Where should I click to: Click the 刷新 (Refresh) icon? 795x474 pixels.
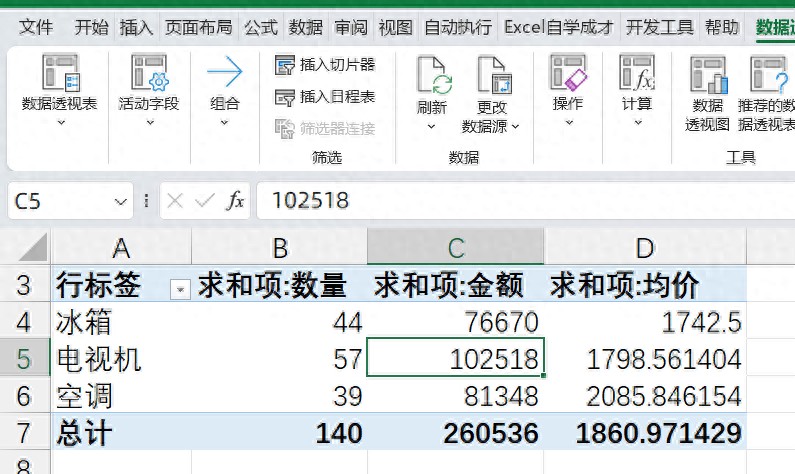point(432,75)
